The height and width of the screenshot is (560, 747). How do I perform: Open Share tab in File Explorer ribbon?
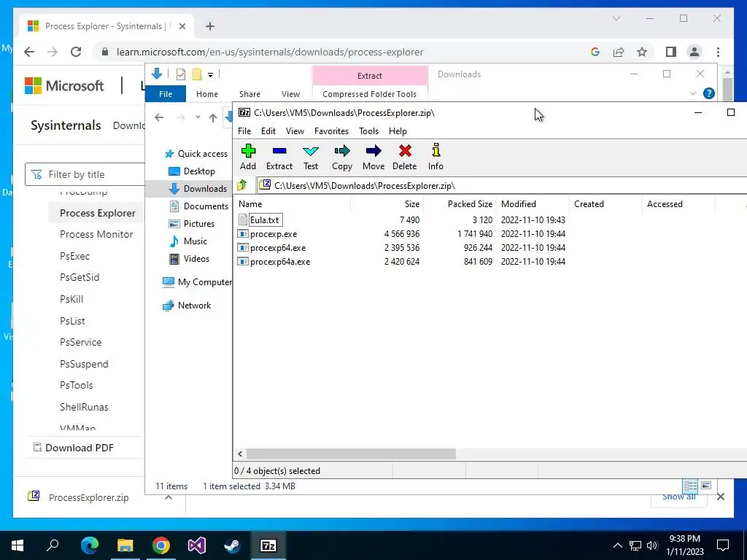249,94
